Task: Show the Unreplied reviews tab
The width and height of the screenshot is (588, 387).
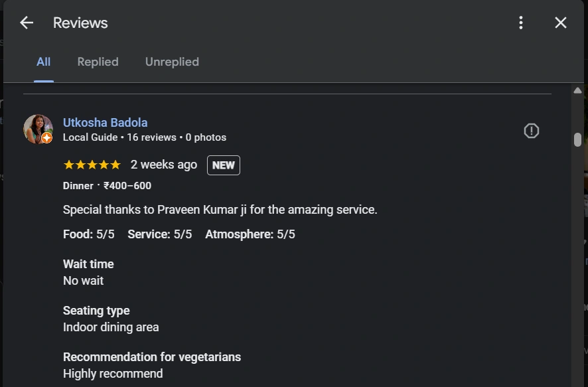Action: (x=172, y=62)
